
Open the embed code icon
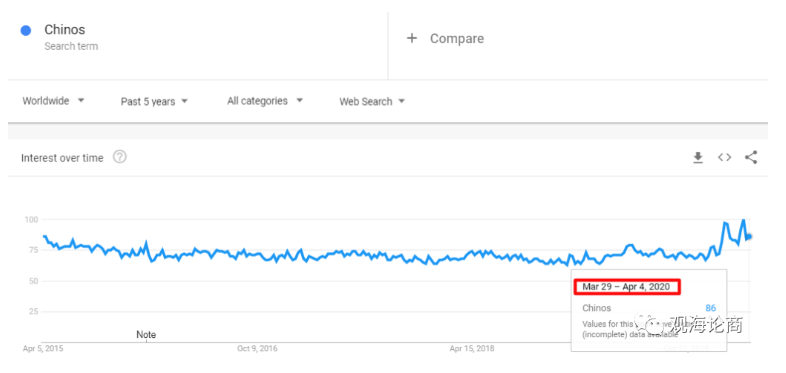click(x=724, y=157)
